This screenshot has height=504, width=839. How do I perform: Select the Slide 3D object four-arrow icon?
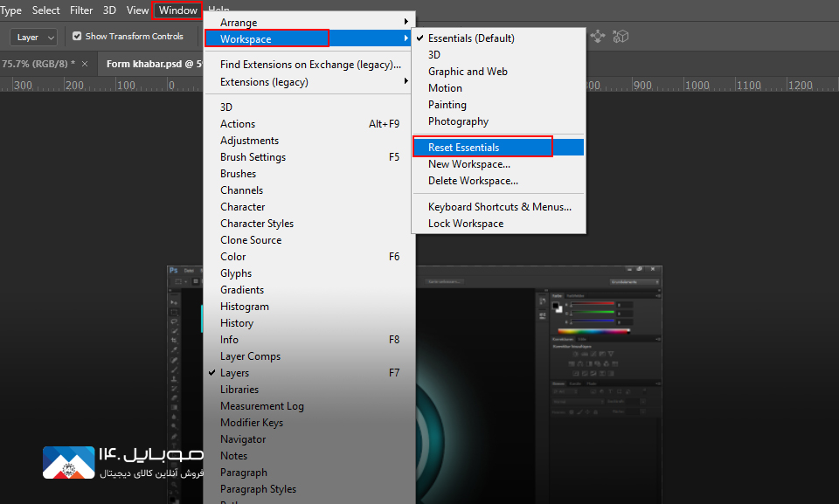click(x=598, y=37)
